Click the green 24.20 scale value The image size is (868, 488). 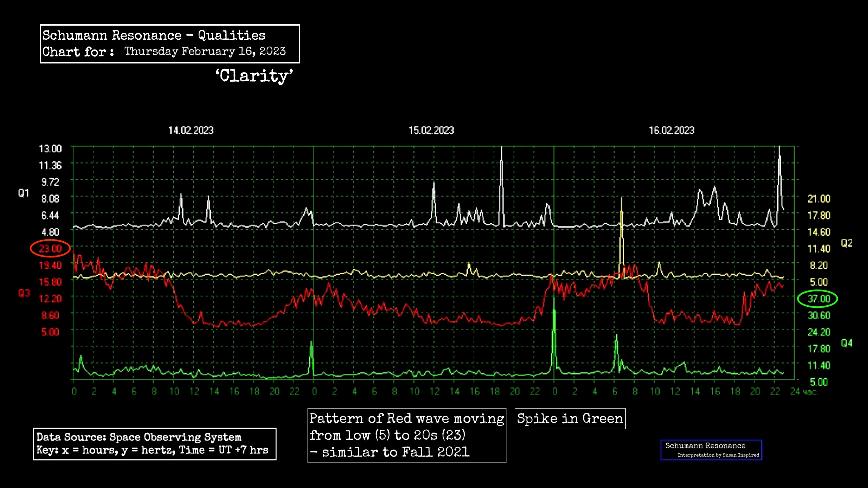click(819, 332)
